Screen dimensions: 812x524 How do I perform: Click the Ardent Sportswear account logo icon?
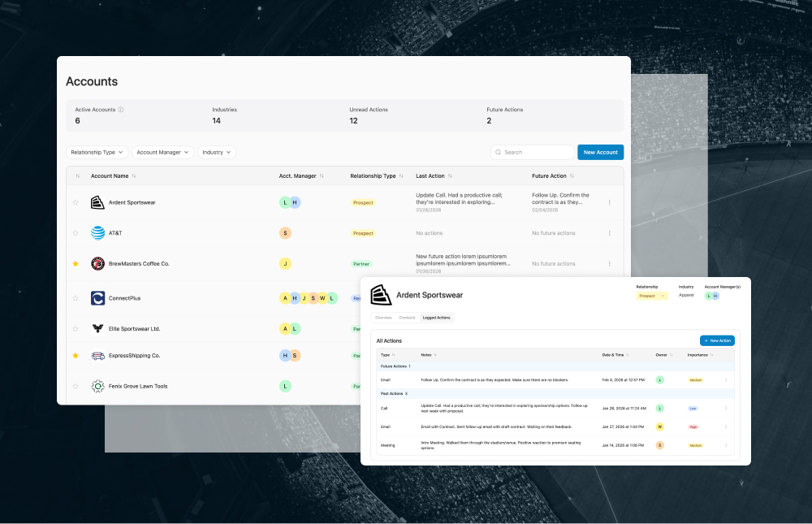tap(97, 202)
